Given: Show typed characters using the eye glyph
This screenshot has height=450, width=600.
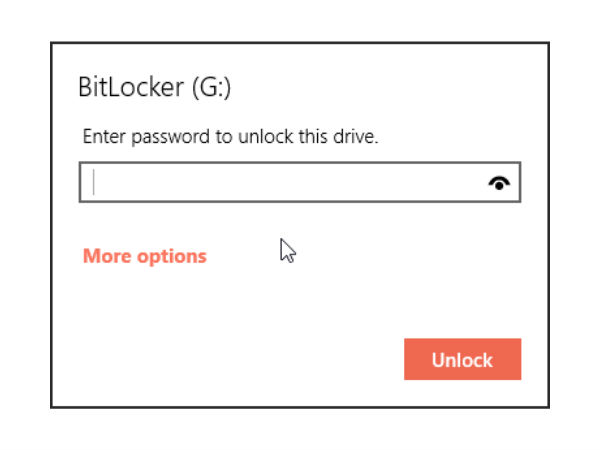Looking at the screenshot, I should click(x=499, y=183).
